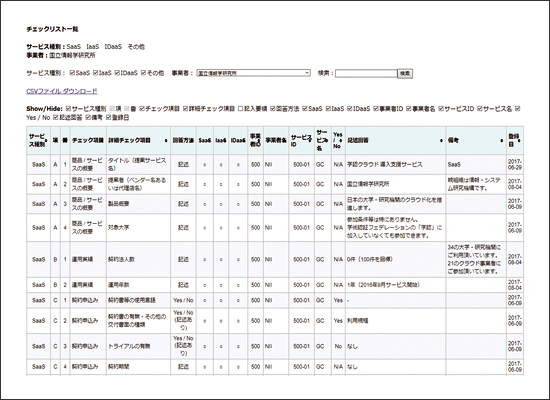
Task: Toggle the IaaS column Show/Hide checkbox
Action: click(x=328, y=109)
